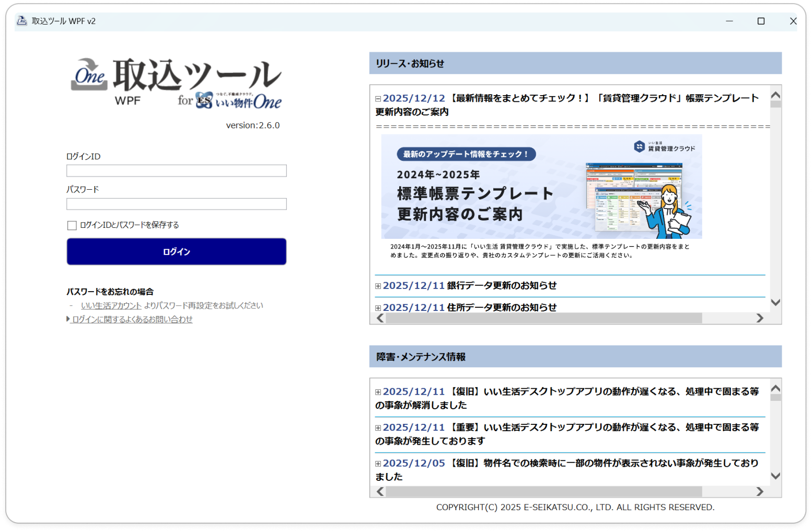Screen dimensions: 812x531
Task: Expand the 2025/12/05 【復旧】 maintenance item
Action: (378, 464)
